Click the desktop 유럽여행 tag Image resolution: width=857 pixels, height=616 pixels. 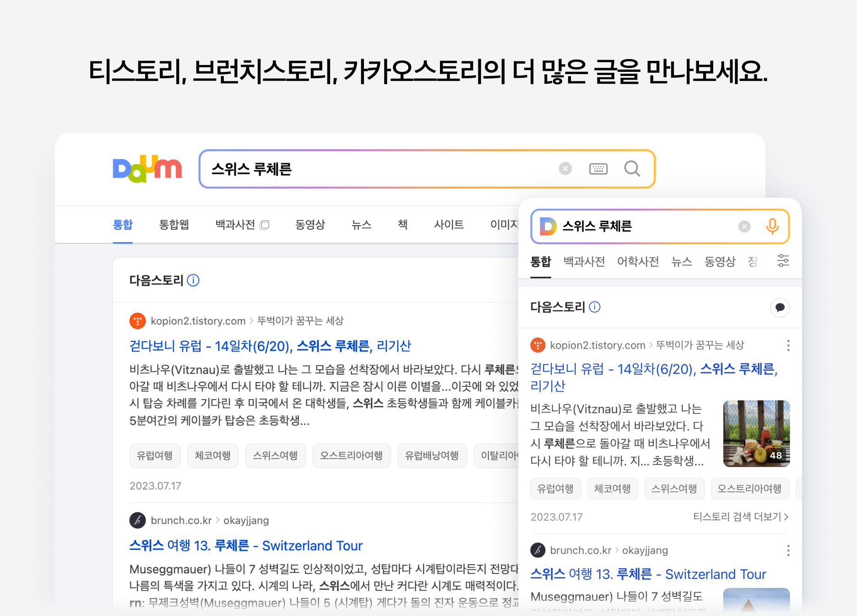pyautogui.click(x=155, y=456)
